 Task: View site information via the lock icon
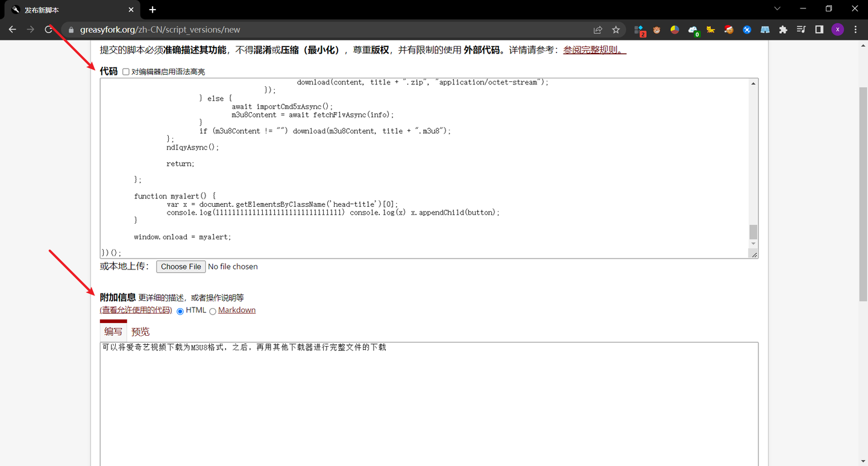click(x=71, y=30)
